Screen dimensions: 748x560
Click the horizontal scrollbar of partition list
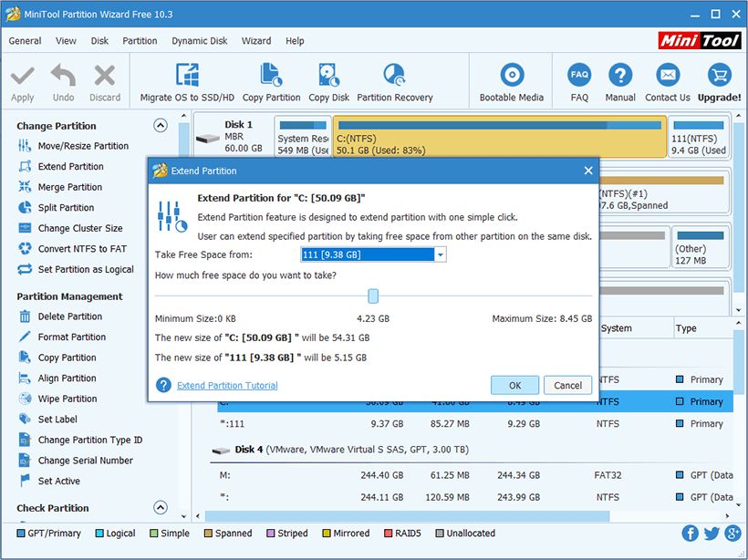coord(407,516)
